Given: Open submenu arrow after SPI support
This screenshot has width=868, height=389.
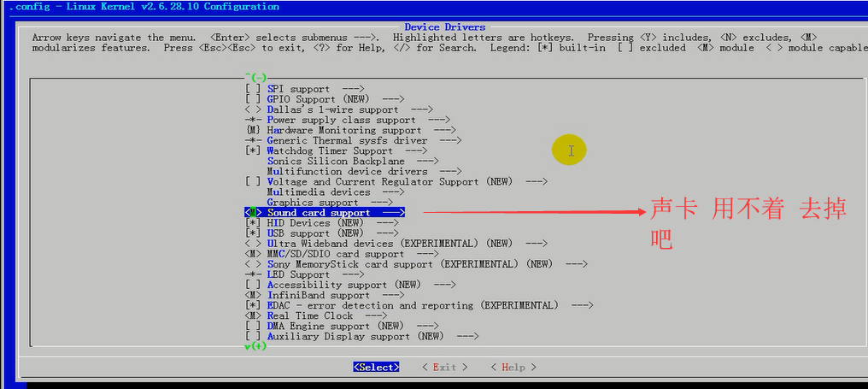Looking at the screenshot, I should tap(353, 89).
